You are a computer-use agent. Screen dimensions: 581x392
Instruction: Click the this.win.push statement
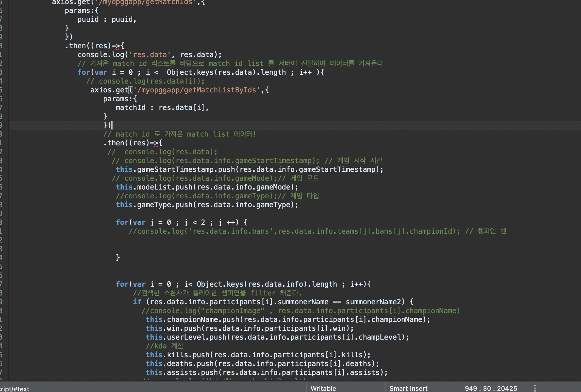pyautogui.click(x=249, y=328)
